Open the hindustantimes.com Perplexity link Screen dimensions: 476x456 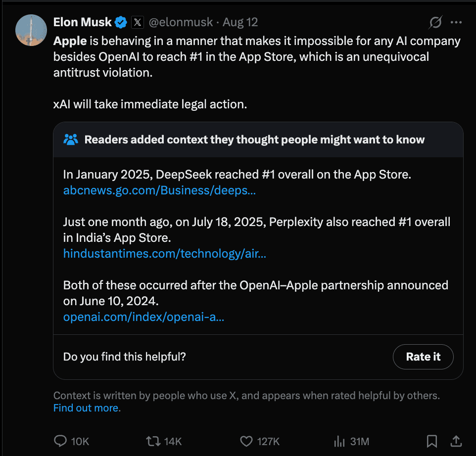tap(164, 253)
